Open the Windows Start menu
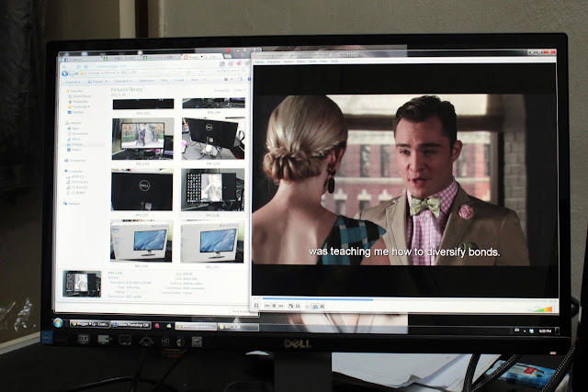The height and width of the screenshot is (392, 588). [58, 322]
